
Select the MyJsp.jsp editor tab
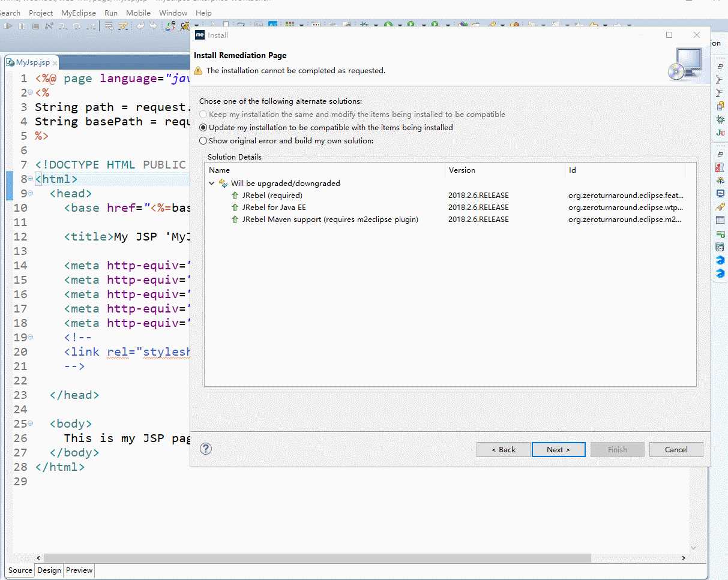click(32, 62)
